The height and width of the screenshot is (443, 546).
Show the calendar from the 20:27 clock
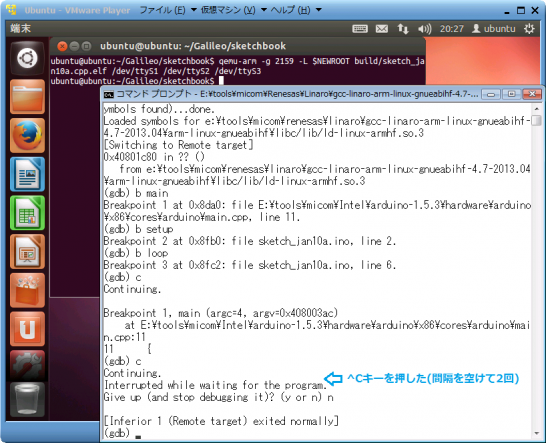[452, 29]
